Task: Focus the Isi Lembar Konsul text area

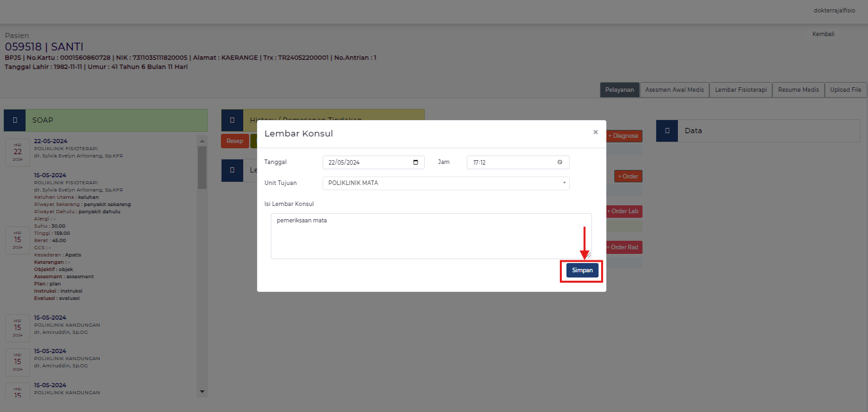Action: (x=431, y=236)
